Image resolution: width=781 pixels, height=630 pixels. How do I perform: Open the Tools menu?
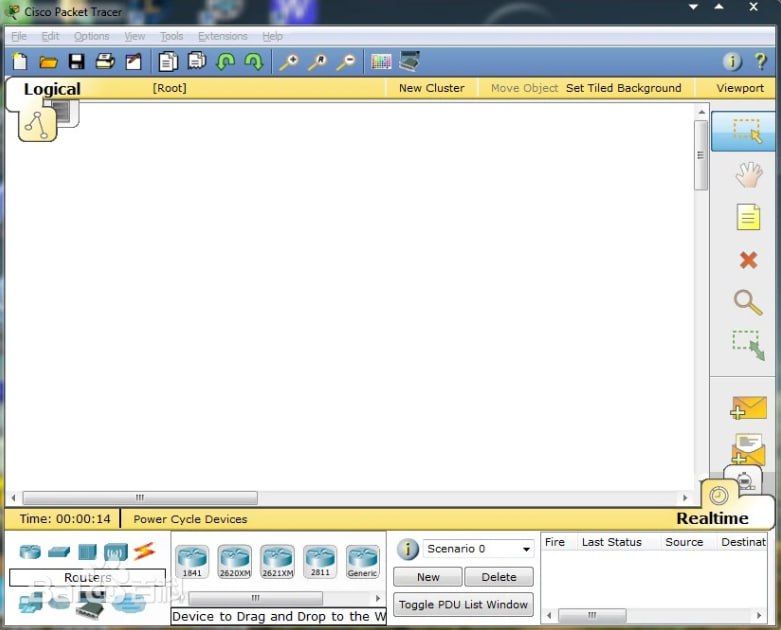coord(171,36)
